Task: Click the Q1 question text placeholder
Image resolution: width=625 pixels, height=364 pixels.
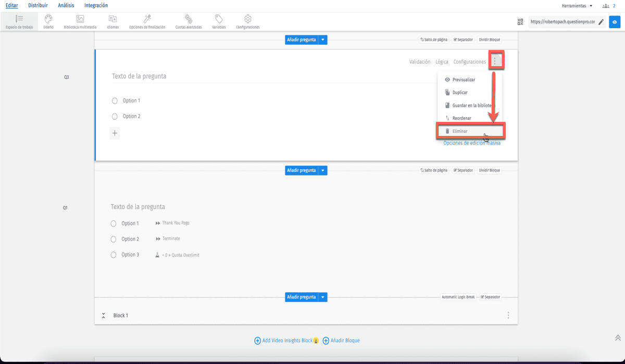Action: (138, 207)
